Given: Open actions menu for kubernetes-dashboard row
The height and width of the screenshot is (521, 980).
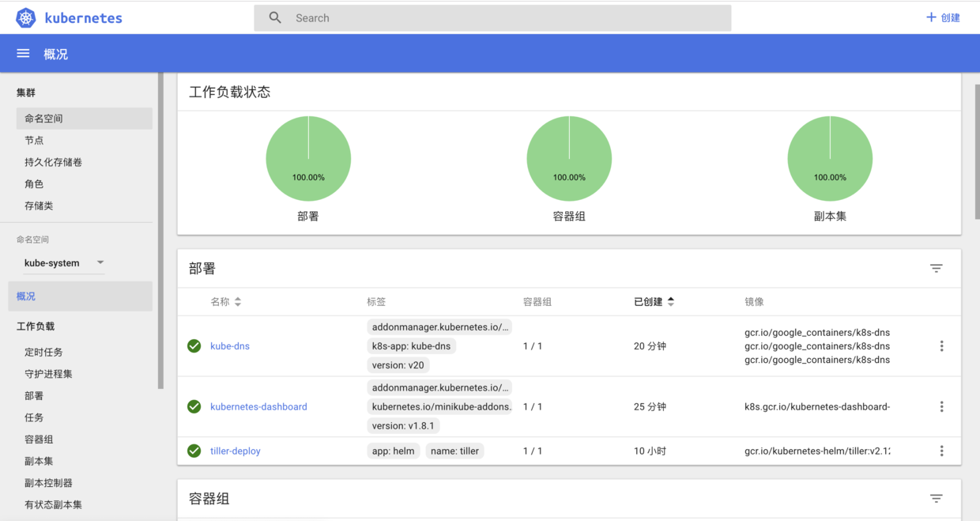Looking at the screenshot, I should [x=941, y=406].
